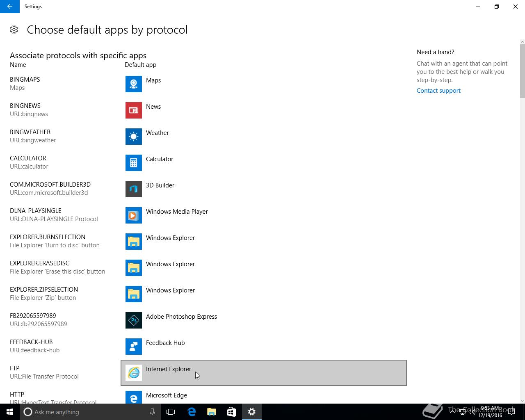525x420 pixels.
Task: Click the vertical scrollbar thumb
Action: [522, 71]
